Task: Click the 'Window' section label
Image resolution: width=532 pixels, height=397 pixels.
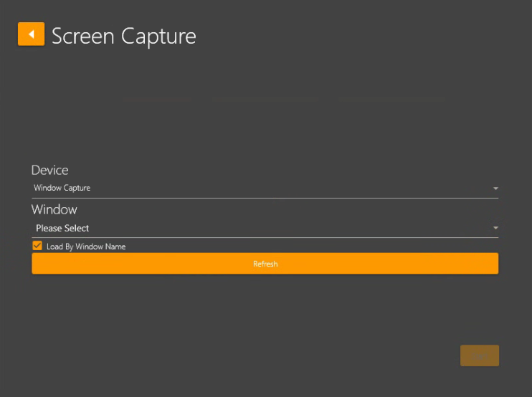Action: click(x=54, y=210)
